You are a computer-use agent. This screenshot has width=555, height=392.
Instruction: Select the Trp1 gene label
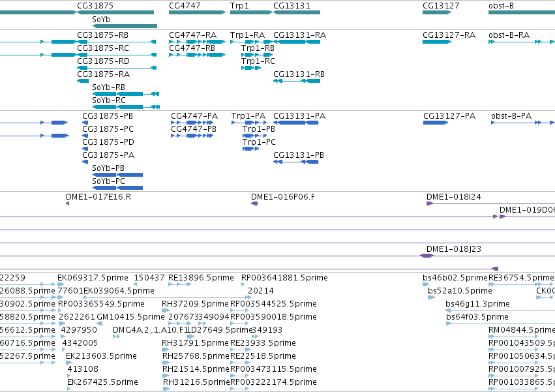239,6
